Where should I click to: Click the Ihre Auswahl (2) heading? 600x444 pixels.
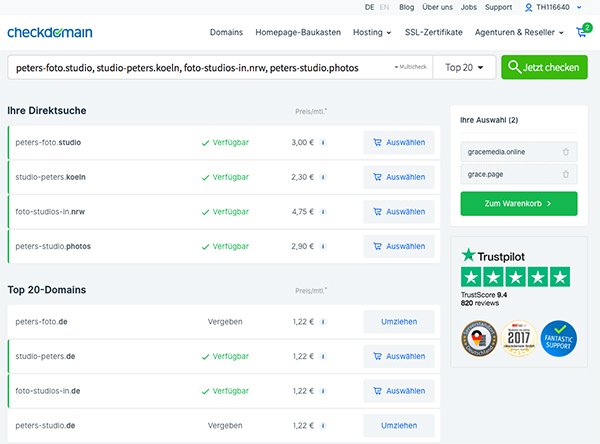(489, 120)
